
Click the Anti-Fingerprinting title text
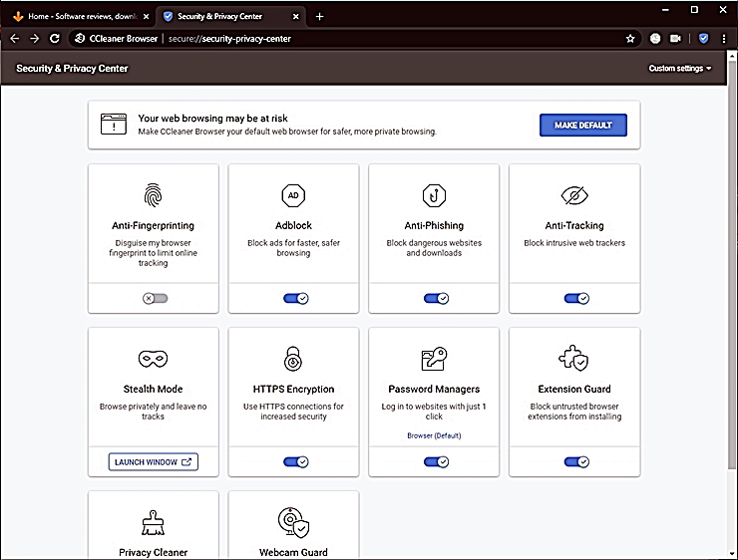pyautogui.click(x=153, y=225)
